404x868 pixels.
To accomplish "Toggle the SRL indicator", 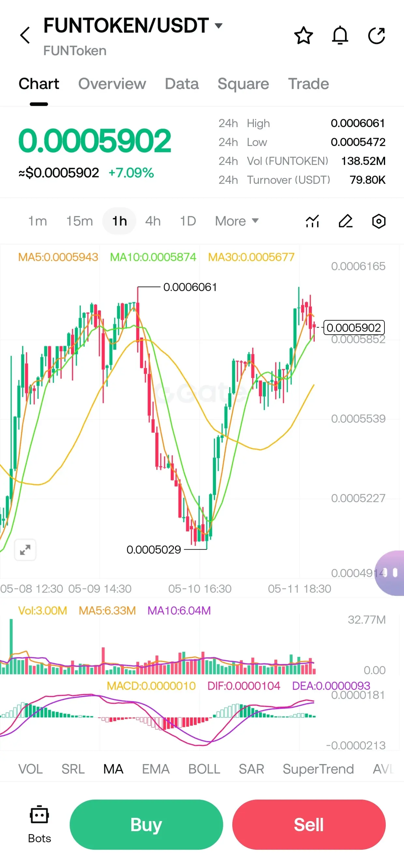I will (x=73, y=769).
